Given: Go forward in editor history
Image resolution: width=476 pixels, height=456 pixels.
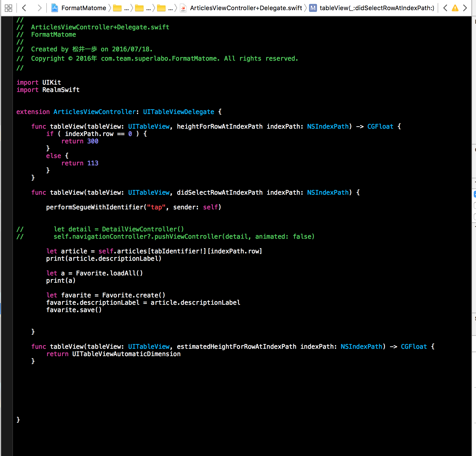Looking at the screenshot, I should (x=39, y=8).
